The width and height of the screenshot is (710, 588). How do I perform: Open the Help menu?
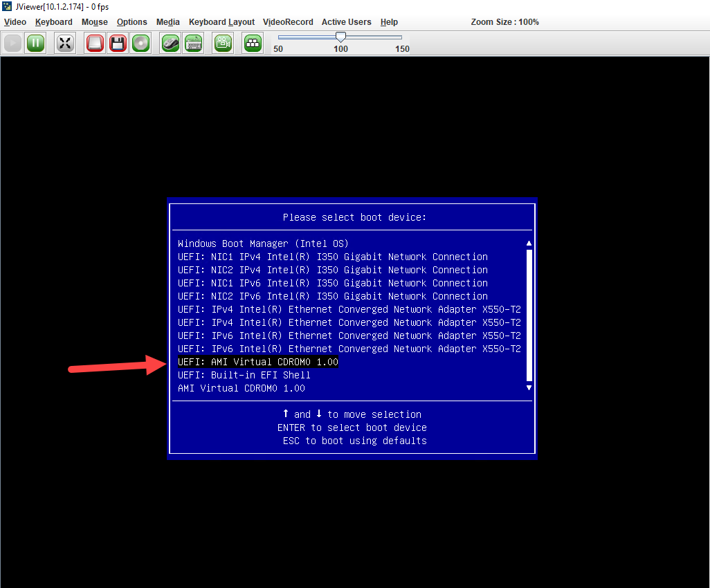(x=389, y=21)
